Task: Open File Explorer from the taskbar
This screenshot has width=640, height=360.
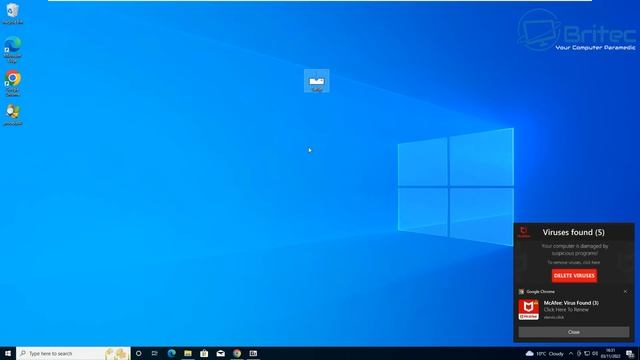Action: click(x=188, y=353)
